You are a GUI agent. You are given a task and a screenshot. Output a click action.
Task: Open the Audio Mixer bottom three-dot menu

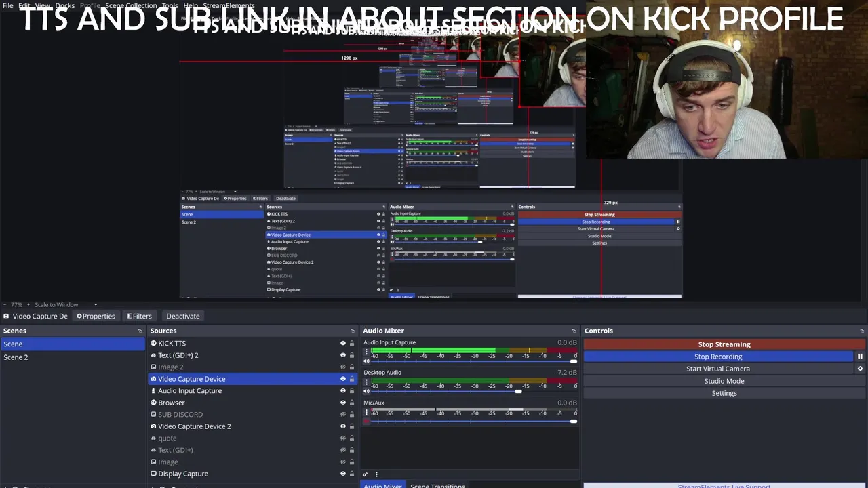(376, 474)
